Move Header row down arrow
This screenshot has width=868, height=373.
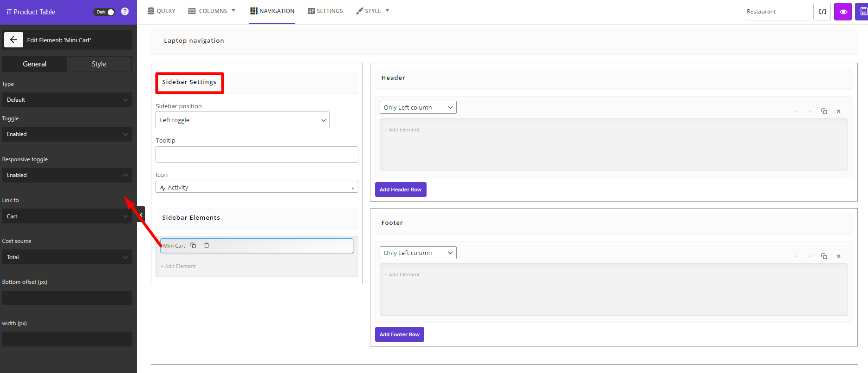pos(810,111)
